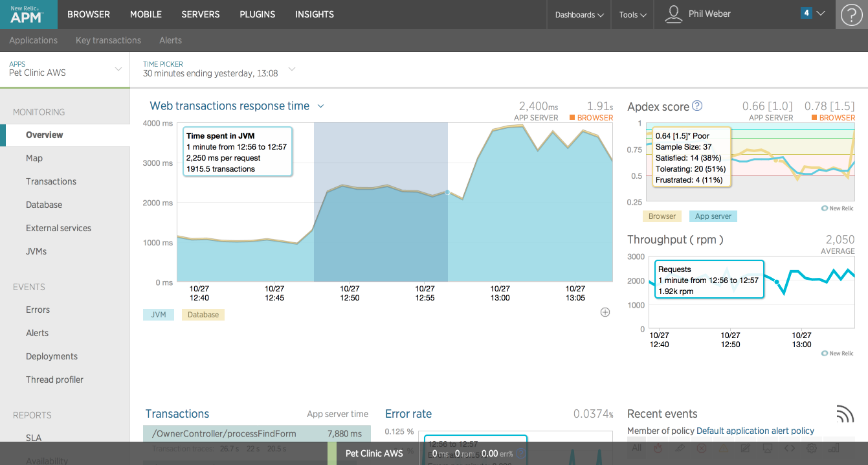This screenshot has width=868, height=465.
Task: Select Overview in the Monitoring sidebar
Action: pyautogui.click(x=65, y=135)
